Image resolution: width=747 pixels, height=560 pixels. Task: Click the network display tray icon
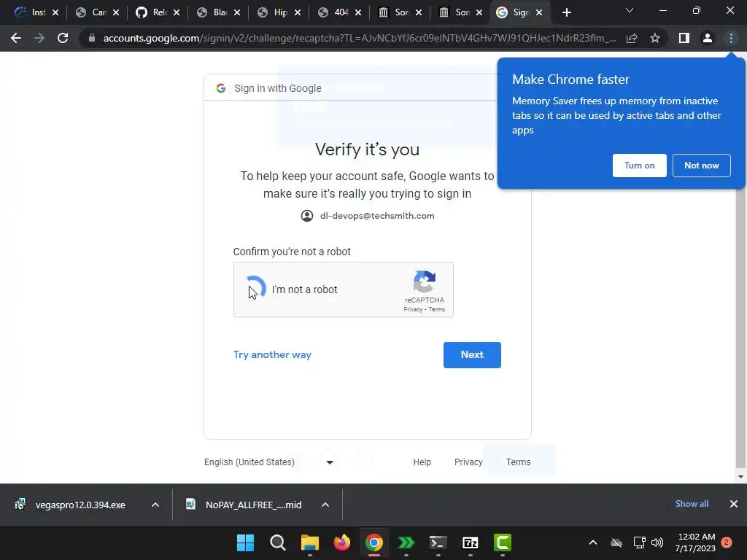[639, 542]
